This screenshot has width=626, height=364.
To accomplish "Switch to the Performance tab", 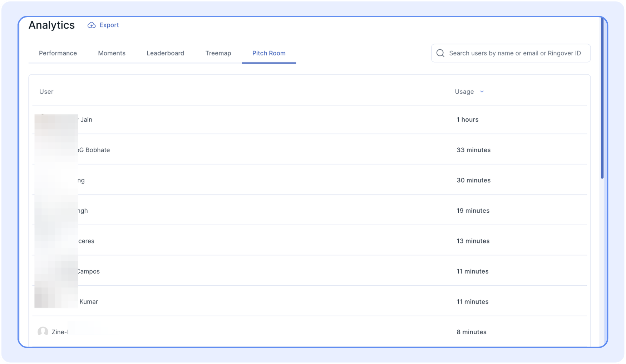I will pyautogui.click(x=58, y=53).
